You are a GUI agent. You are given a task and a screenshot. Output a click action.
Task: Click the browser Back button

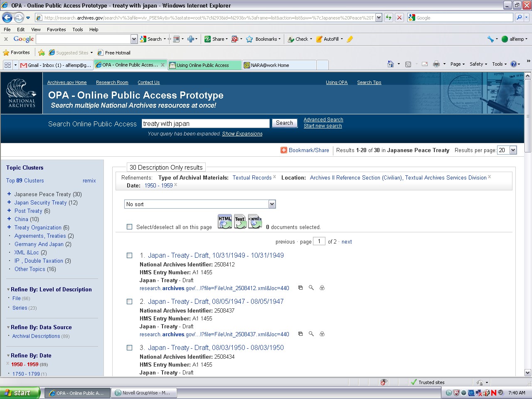pyautogui.click(x=7, y=17)
